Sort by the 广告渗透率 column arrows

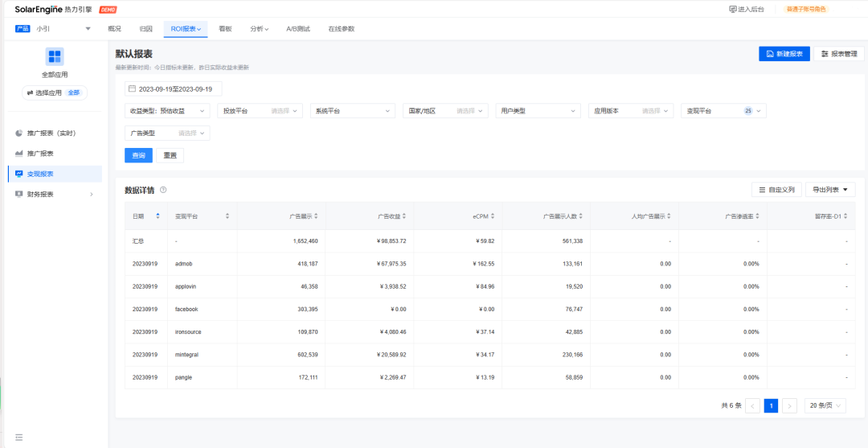757,216
